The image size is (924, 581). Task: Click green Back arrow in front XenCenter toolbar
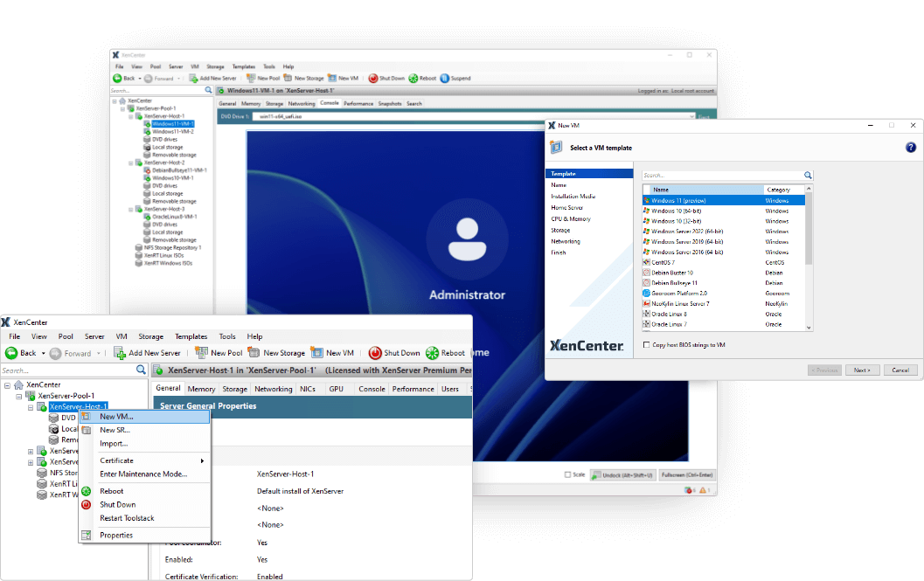pos(11,352)
